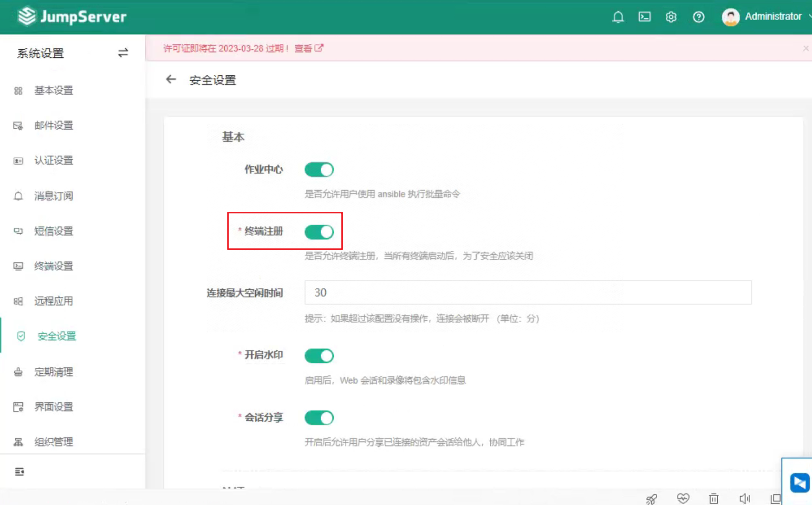This screenshot has height=505, width=812.
Task: Select the 安全设置 shield icon
Action: coord(20,336)
